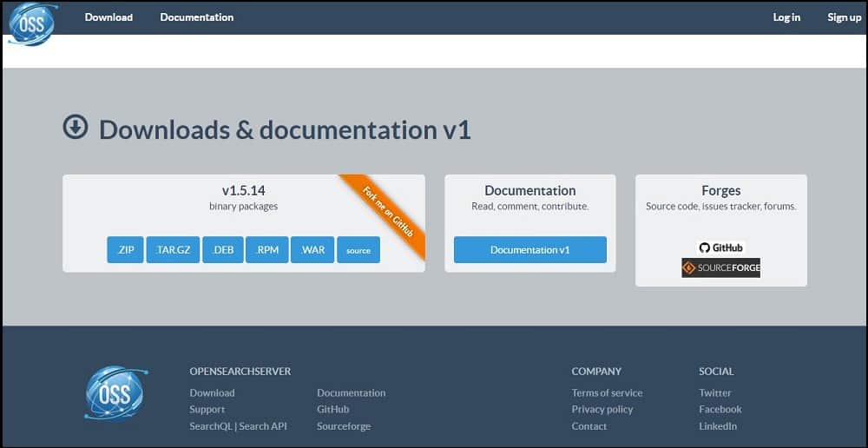Click the source button
The height and width of the screenshot is (448, 868).
click(358, 250)
